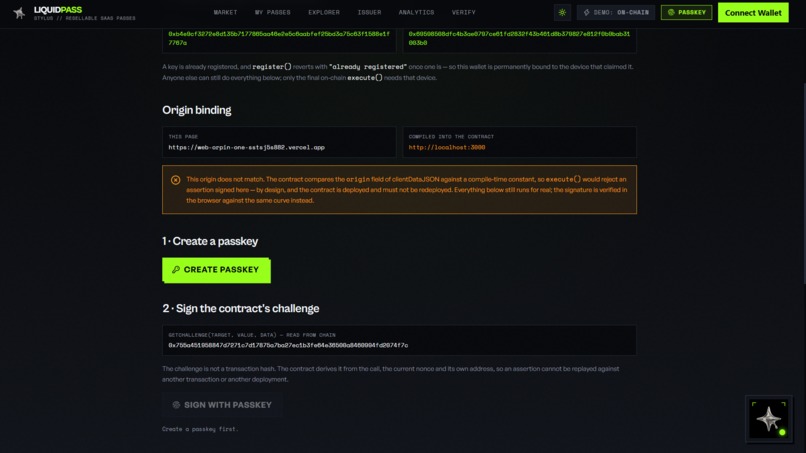Click the GETCHALLENGE read from chain label

[x=252, y=335]
